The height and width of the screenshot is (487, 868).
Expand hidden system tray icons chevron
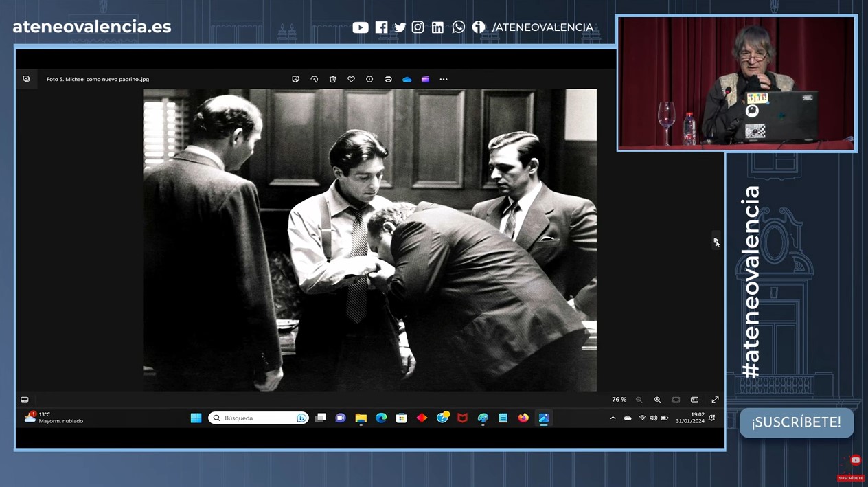click(x=613, y=418)
